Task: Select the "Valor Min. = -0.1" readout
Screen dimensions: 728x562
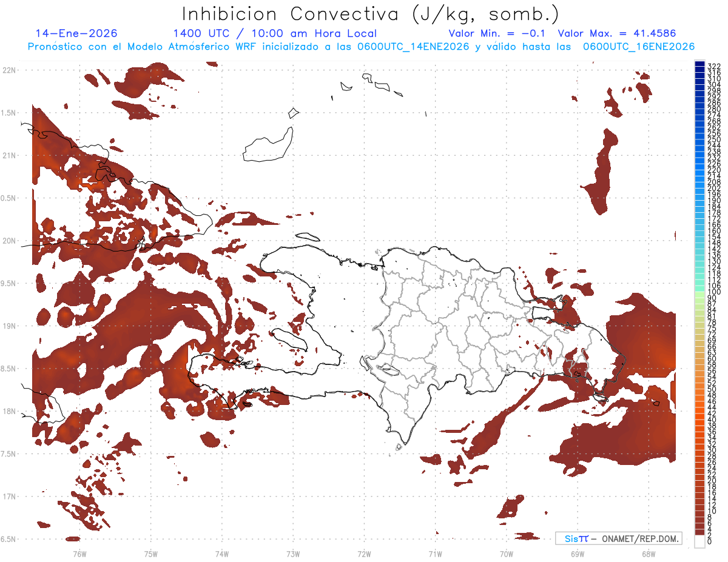Action: coord(498,34)
